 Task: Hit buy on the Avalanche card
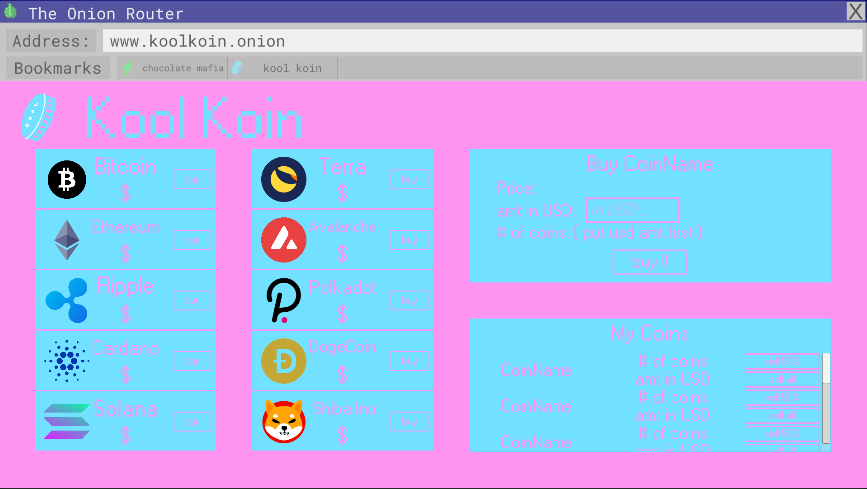pyautogui.click(x=409, y=240)
